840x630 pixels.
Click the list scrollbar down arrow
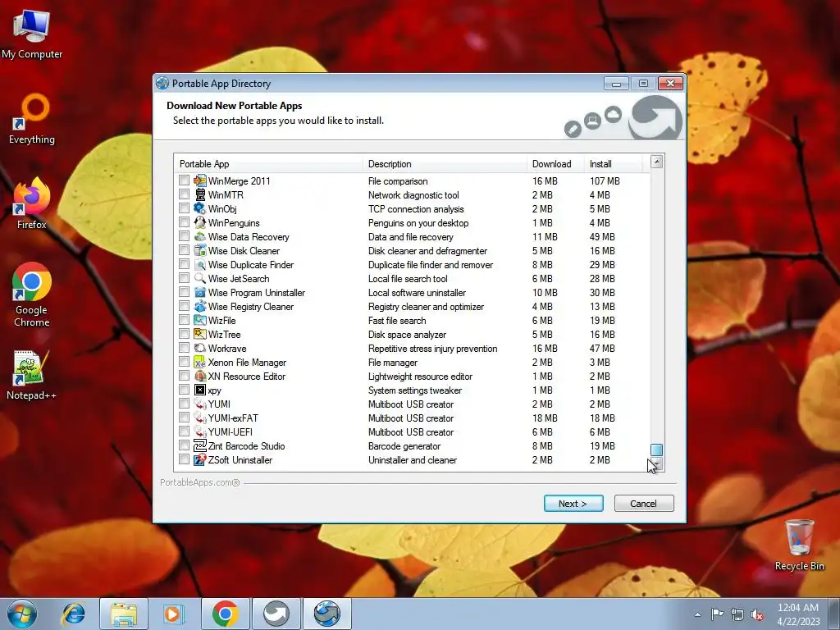click(x=657, y=464)
